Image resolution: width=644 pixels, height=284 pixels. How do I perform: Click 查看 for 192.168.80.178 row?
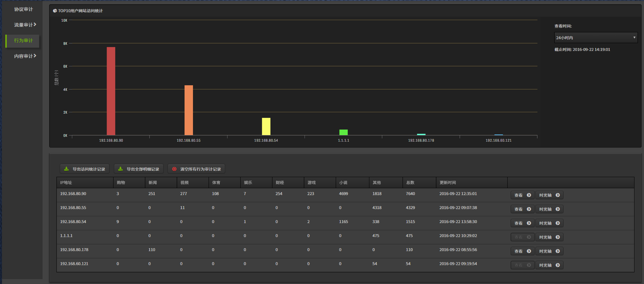click(x=522, y=251)
